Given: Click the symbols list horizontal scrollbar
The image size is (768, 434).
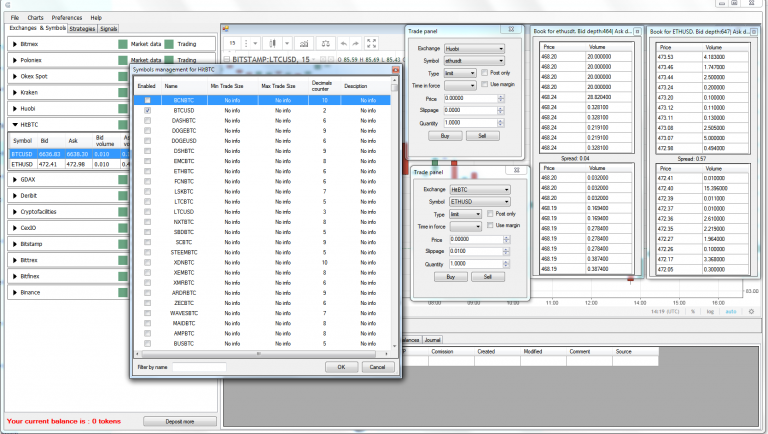Looking at the screenshot, I should [x=259, y=354].
